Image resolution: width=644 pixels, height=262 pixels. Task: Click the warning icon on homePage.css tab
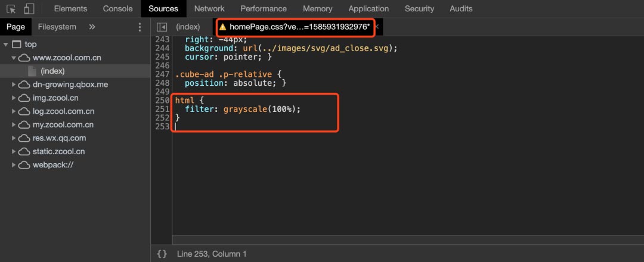click(222, 27)
